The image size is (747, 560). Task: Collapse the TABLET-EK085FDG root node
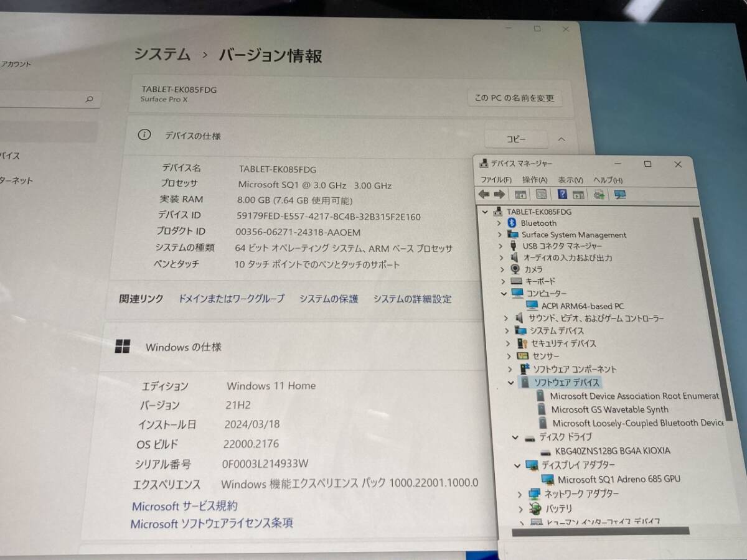486,212
